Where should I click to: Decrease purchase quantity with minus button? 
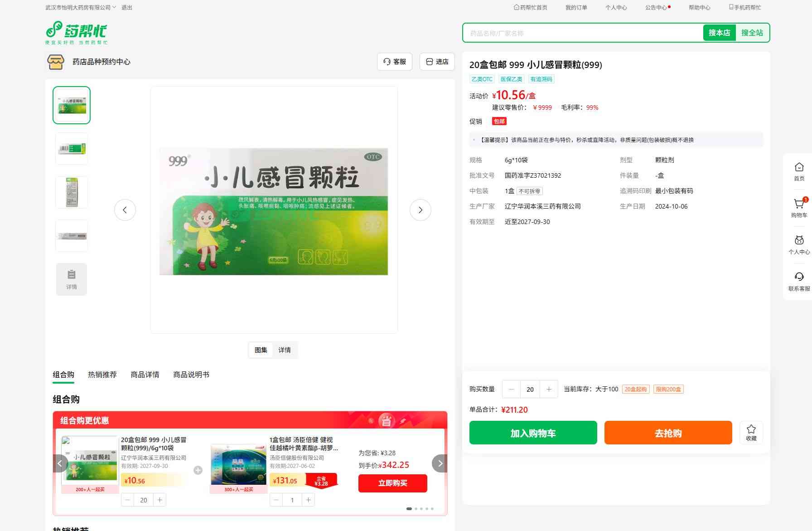(x=512, y=389)
